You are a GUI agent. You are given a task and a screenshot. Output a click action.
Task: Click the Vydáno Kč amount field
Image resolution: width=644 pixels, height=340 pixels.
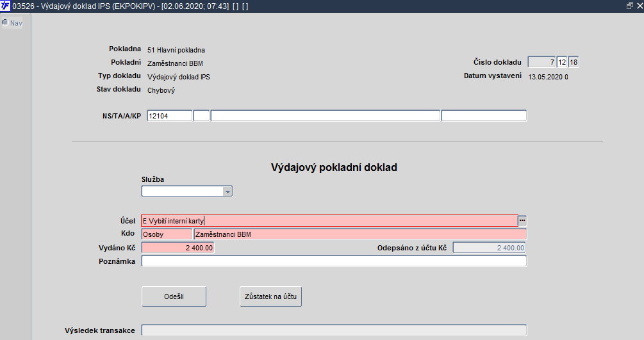pyautogui.click(x=178, y=248)
